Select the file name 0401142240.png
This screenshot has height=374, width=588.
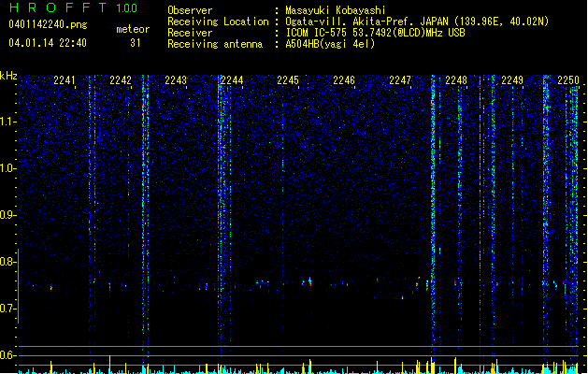[48, 24]
